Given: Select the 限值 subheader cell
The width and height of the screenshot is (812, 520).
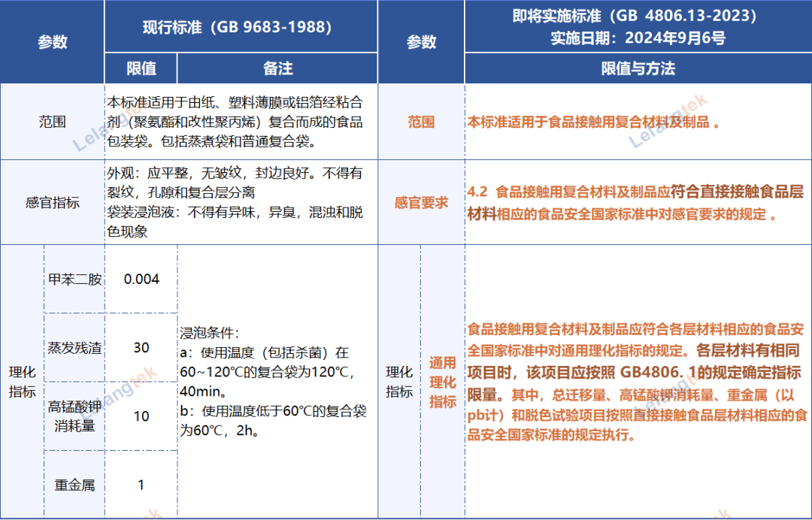Looking at the screenshot, I should click(141, 69).
